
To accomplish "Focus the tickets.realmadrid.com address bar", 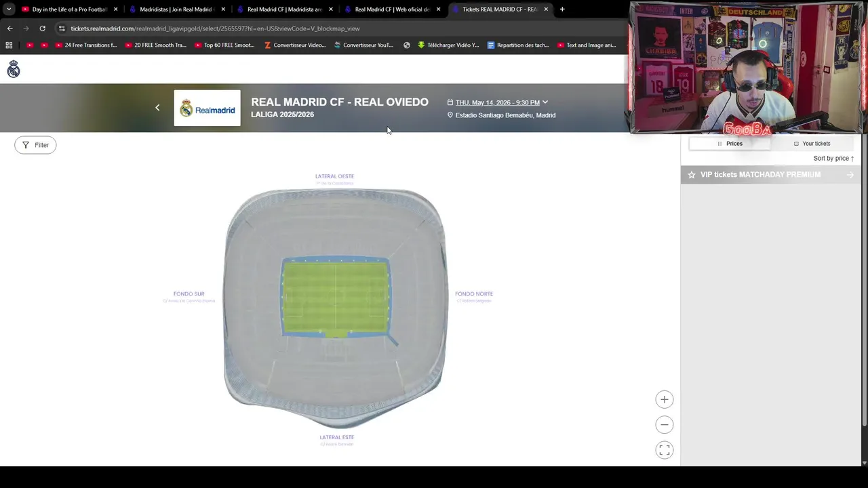I will point(339,28).
